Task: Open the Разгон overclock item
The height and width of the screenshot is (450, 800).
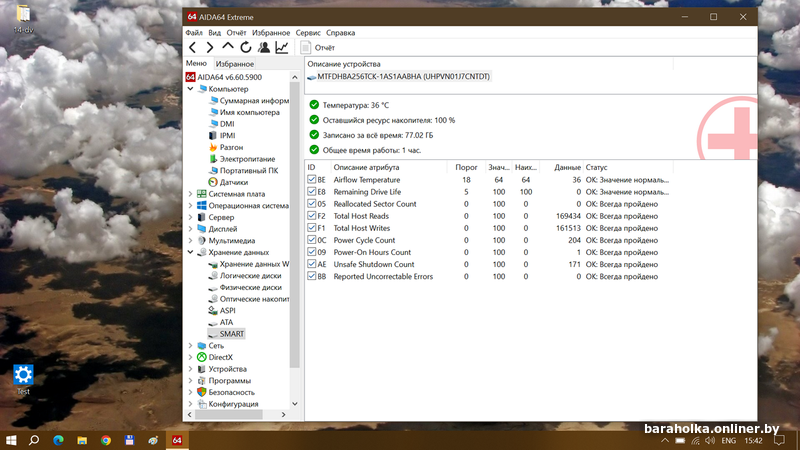Action: click(x=226, y=147)
